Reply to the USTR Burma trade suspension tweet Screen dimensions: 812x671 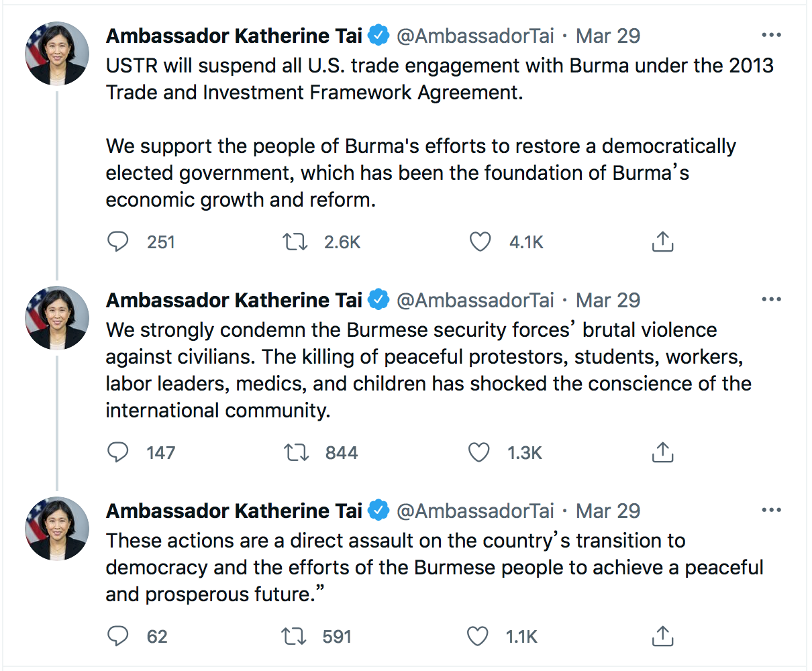tap(118, 242)
